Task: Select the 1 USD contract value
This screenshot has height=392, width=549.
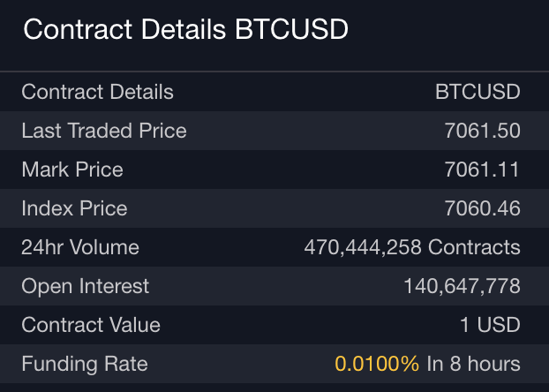Action: tap(490, 325)
